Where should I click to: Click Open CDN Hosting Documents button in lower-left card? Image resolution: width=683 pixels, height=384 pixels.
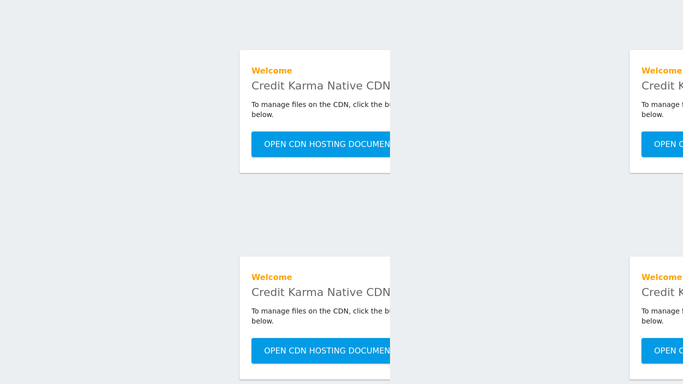(321, 350)
